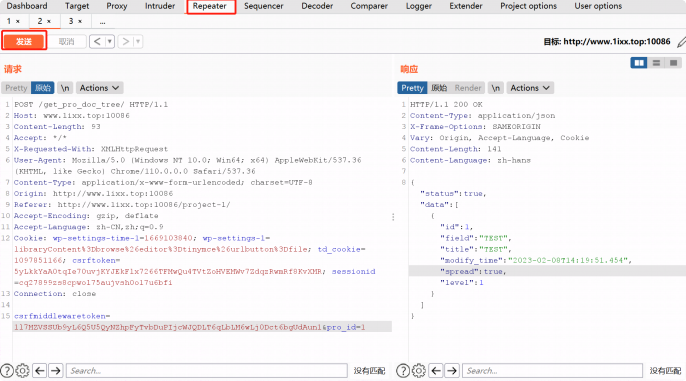Viewport: 686px width, 381px height.
Task: Select side-by-side layout icon
Action: point(639,63)
